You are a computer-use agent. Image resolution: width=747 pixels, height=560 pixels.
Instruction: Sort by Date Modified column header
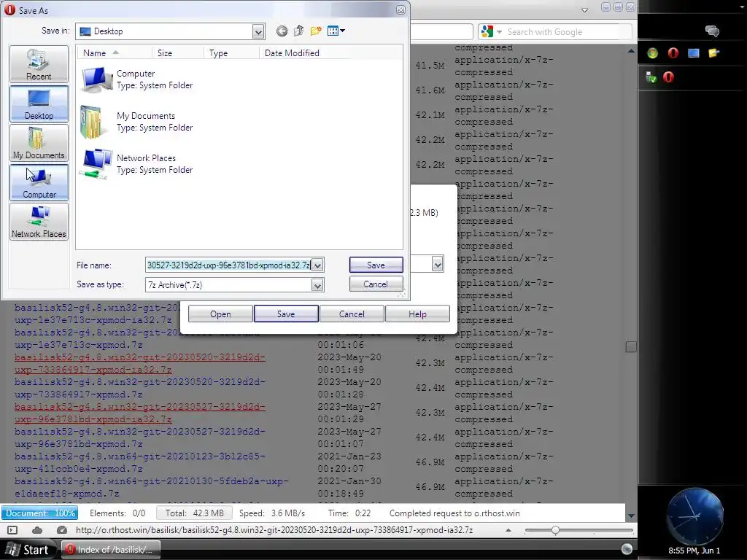click(305, 52)
